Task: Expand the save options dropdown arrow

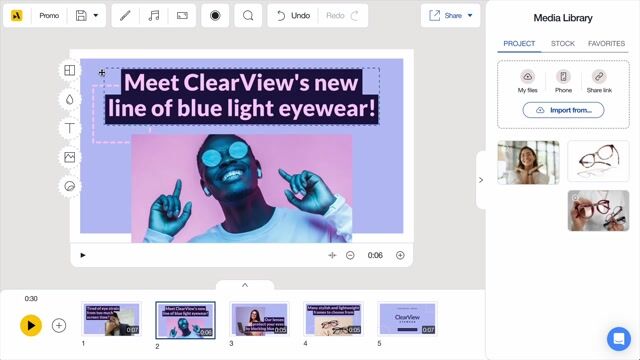Action: coord(96,16)
